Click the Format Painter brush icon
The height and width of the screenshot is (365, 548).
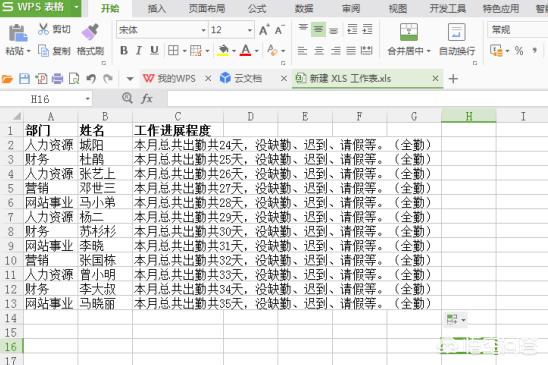90,32
